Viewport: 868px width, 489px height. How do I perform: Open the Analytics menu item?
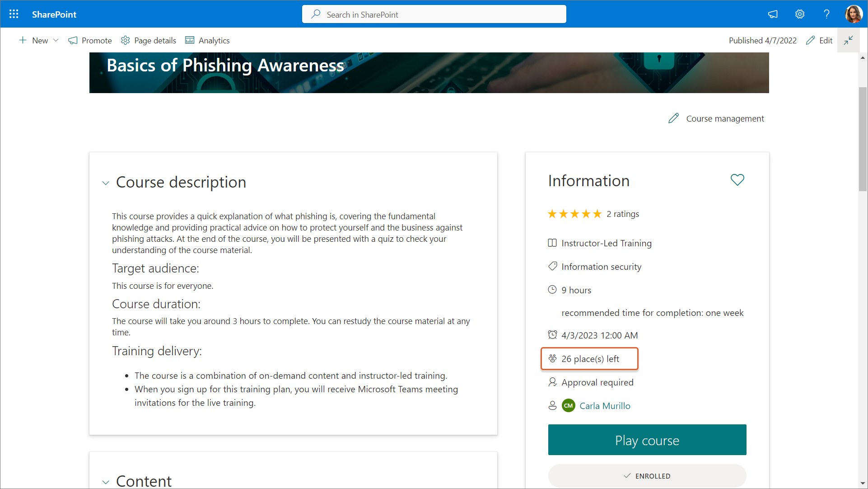tap(207, 40)
